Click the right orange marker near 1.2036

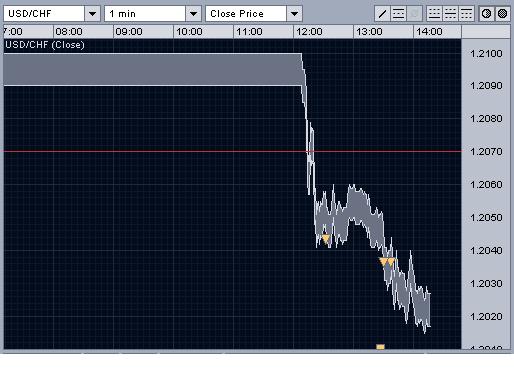391,262
